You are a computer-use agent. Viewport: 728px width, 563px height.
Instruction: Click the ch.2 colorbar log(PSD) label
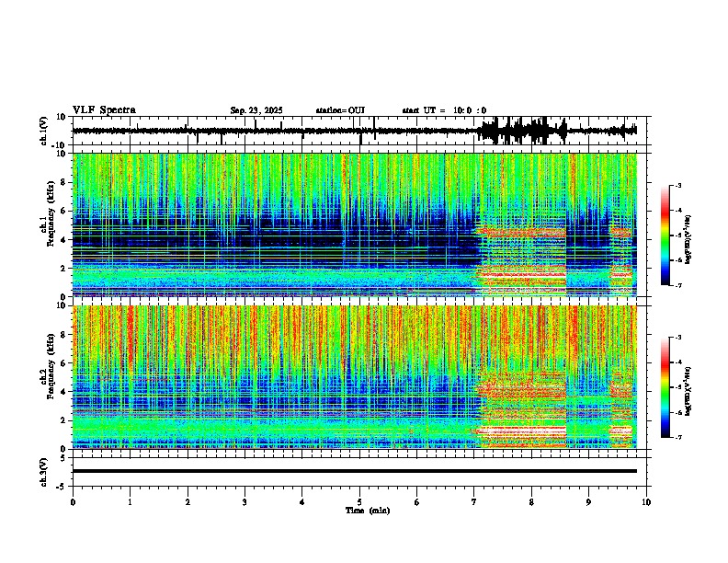tap(688, 391)
